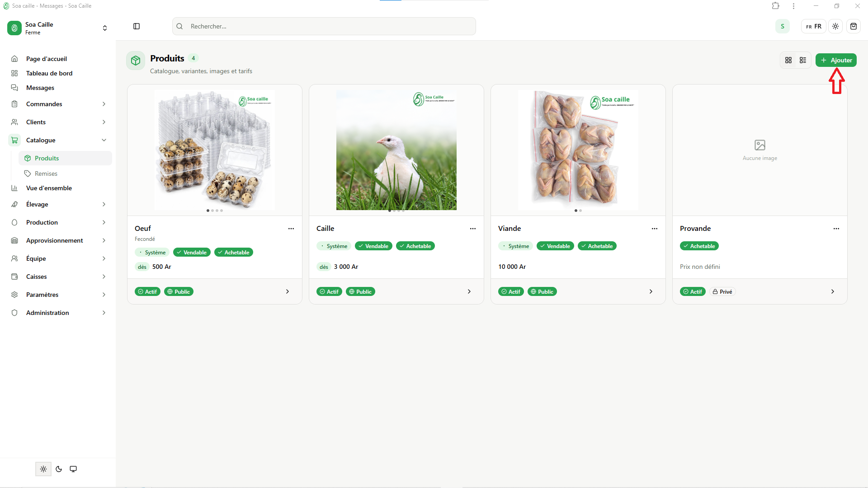Open the user avatar S
868x488 pixels.
(783, 26)
